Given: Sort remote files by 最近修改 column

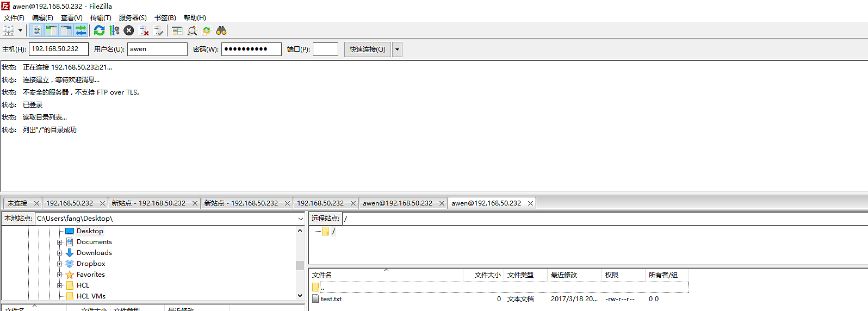Looking at the screenshot, I should tap(564, 275).
